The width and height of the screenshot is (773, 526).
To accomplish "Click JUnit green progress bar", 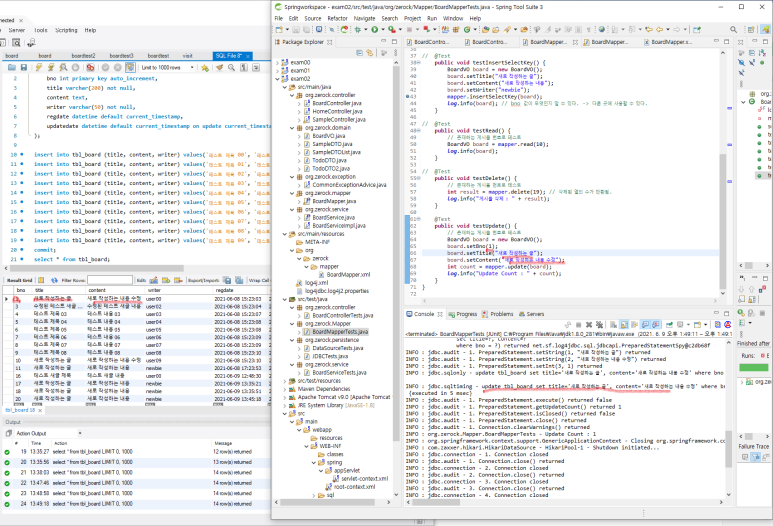I will pyautogui.click(x=753, y=367).
